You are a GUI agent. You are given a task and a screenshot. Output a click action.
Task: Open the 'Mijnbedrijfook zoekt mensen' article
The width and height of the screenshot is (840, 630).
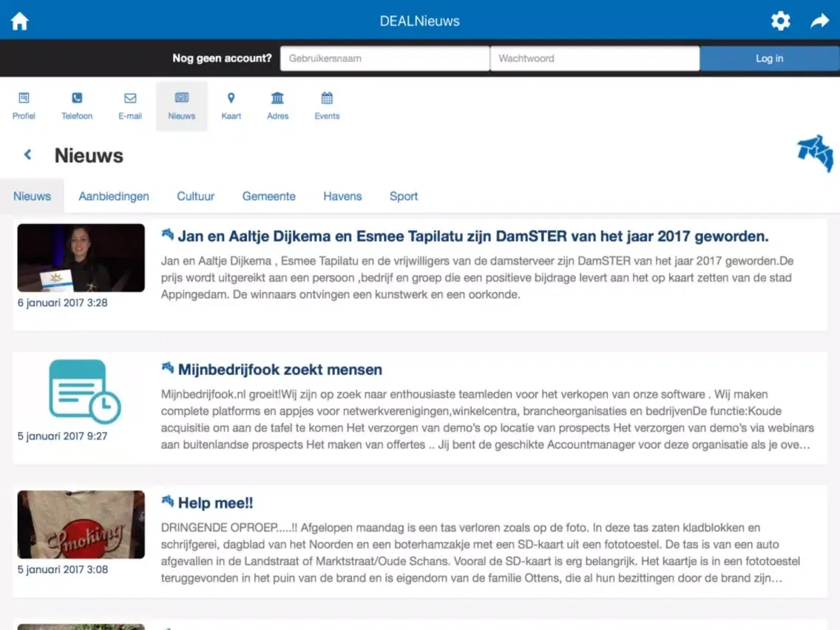[280, 370]
